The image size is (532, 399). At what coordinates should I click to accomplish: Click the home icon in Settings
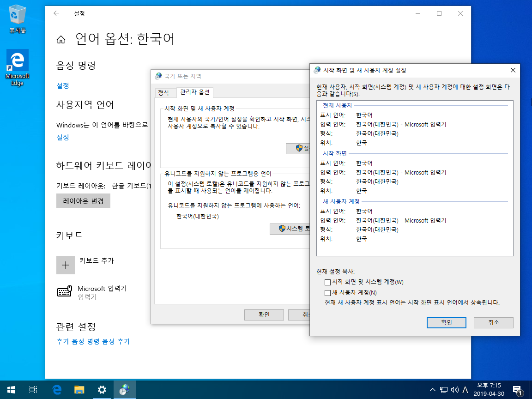tap(61, 40)
